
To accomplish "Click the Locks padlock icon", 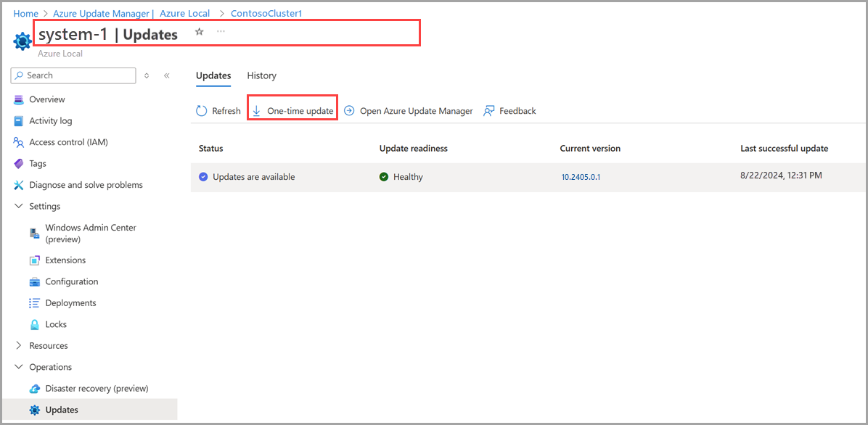I will [x=35, y=324].
